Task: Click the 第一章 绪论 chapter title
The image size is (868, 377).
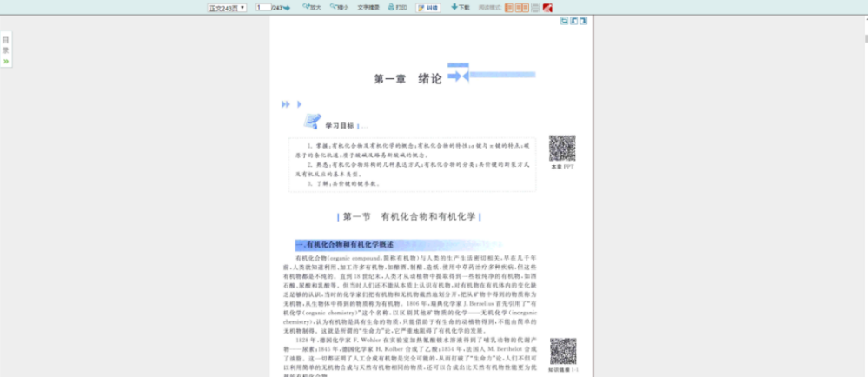Action: (x=408, y=78)
